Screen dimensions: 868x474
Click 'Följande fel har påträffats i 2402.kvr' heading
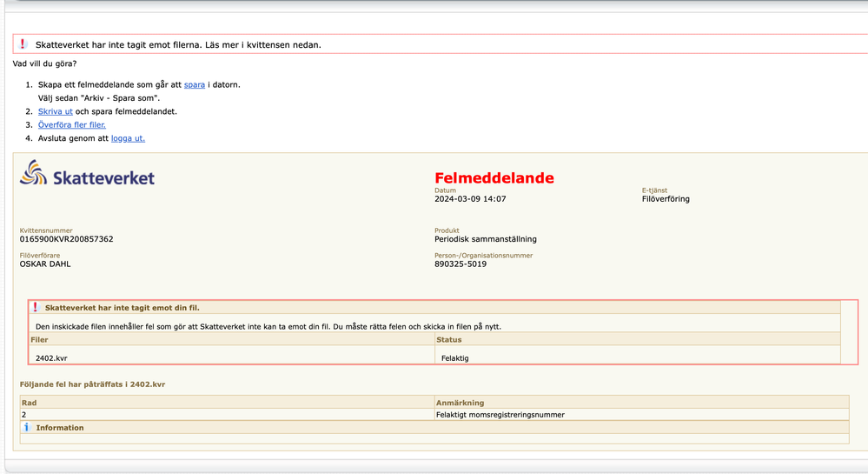click(x=92, y=384)
